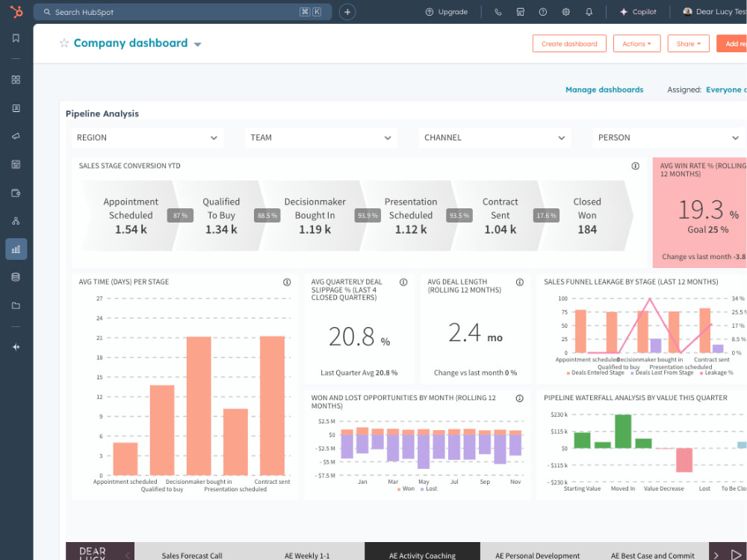The image size is (747, 560).
Task: Open the REGION filter dropdown
Action: click(x=147, y=137)
